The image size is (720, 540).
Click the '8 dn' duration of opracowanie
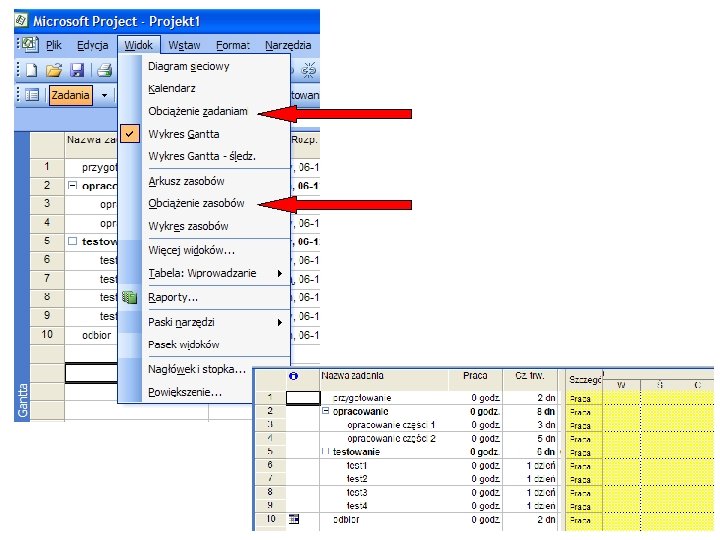(x=546, y=411)
